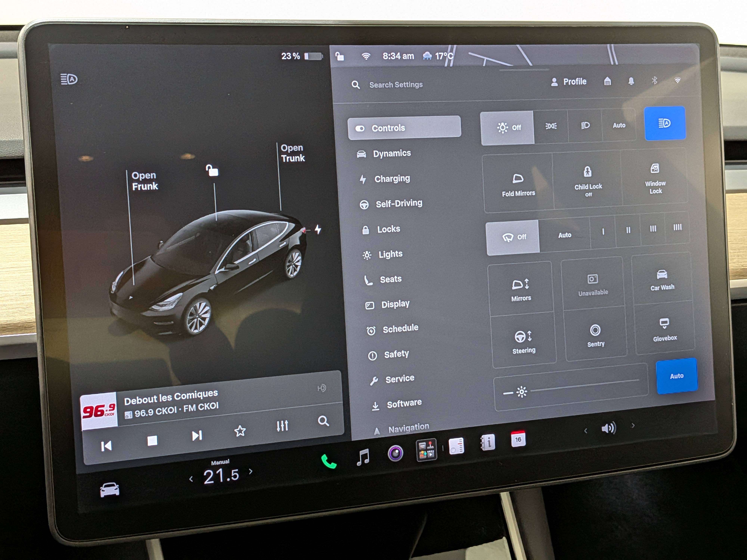Open the Dynamics settings tab
747x560 pixels.
(x=384, y=154)
